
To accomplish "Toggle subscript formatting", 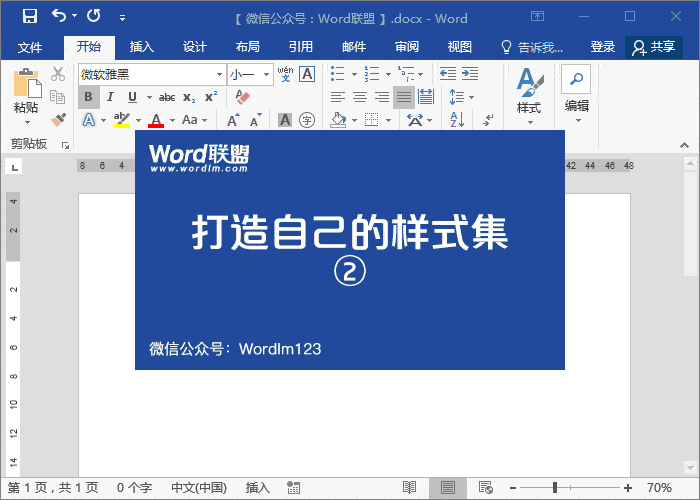I will coord(189,97).
